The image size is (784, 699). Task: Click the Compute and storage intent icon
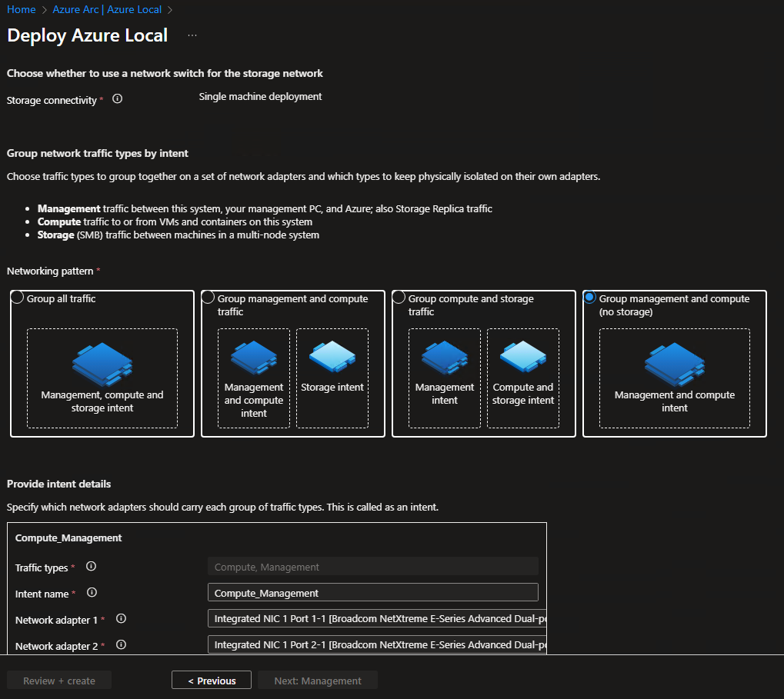pyautogui.click(x=523, y=356)
